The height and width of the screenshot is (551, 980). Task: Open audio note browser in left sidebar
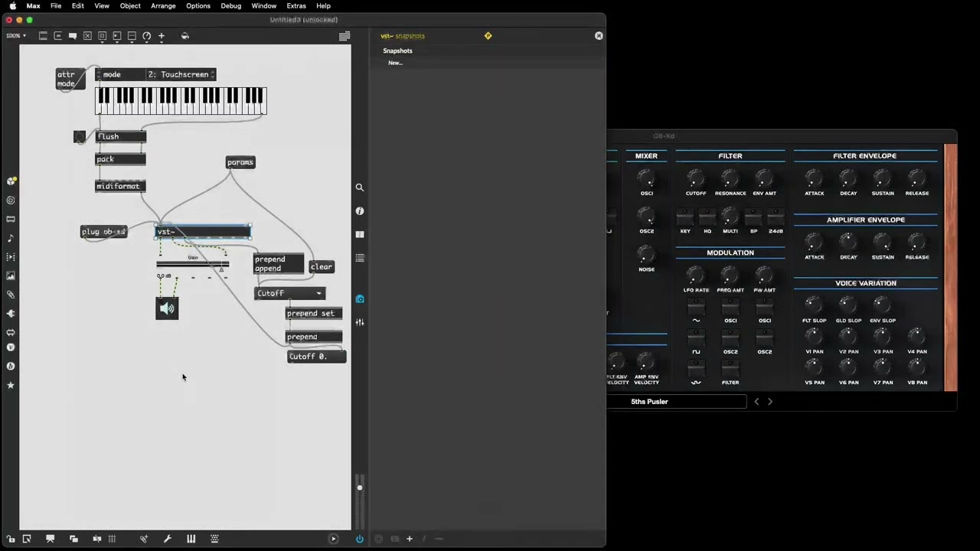tap(11, 238)
